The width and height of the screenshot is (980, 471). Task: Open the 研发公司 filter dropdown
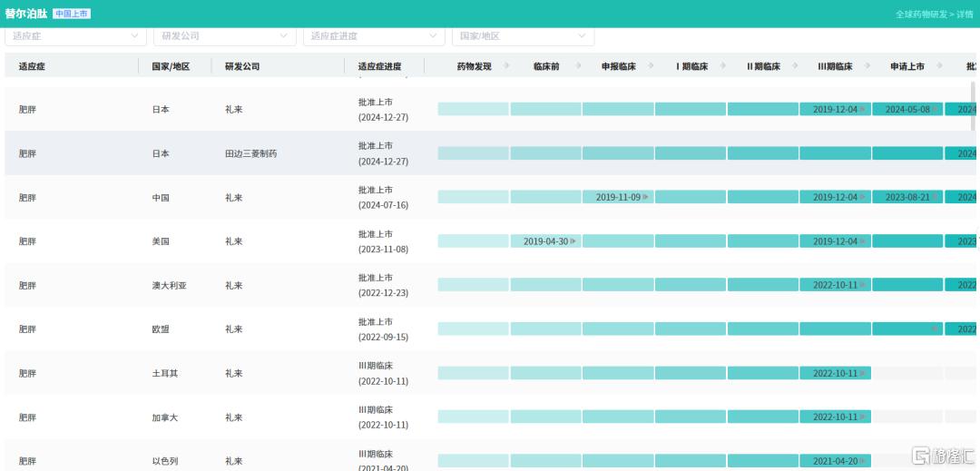[225, 36]
